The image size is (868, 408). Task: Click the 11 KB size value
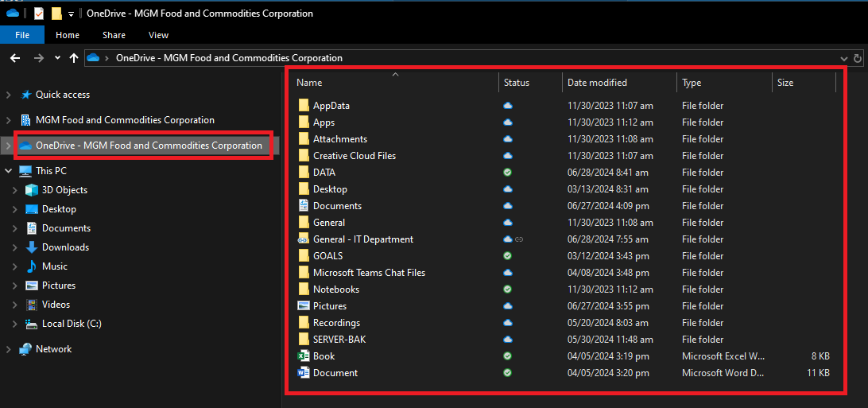coord(818,372)
